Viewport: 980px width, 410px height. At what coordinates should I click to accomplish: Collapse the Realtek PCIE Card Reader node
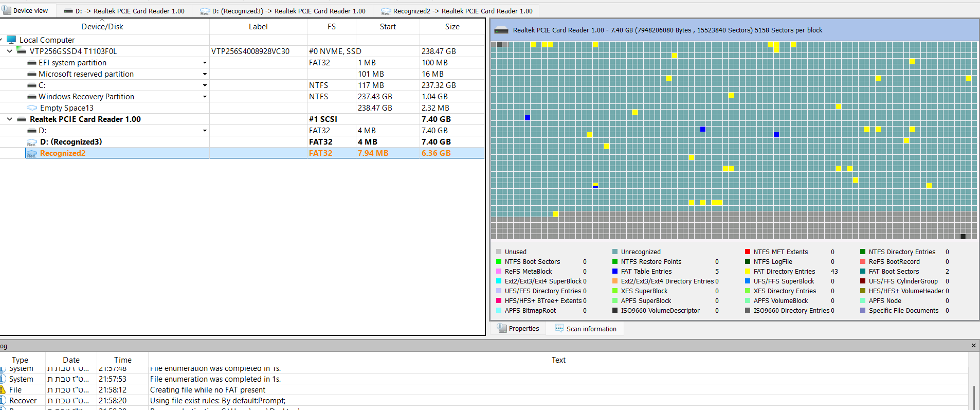pyautogui.click(x=10, y=119)
